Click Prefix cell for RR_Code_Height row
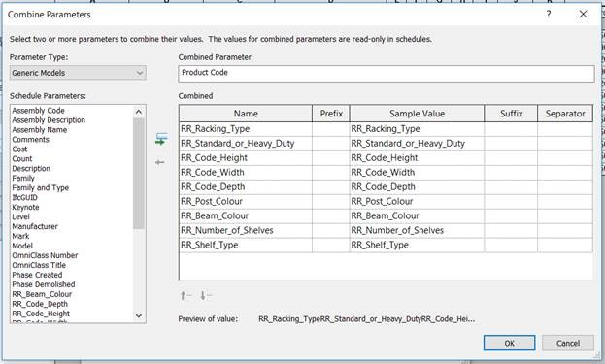Screen dimensions: 605x364 pyautogui.click(x=331, y=157)
